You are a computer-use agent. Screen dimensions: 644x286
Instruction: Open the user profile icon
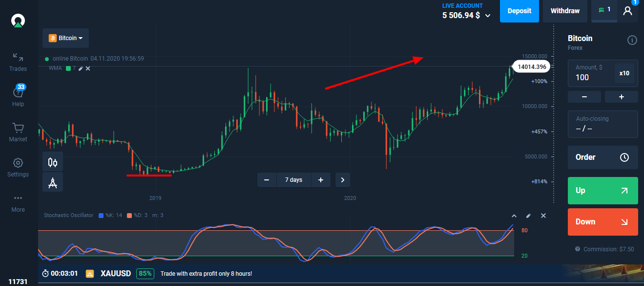click(628, 11)
